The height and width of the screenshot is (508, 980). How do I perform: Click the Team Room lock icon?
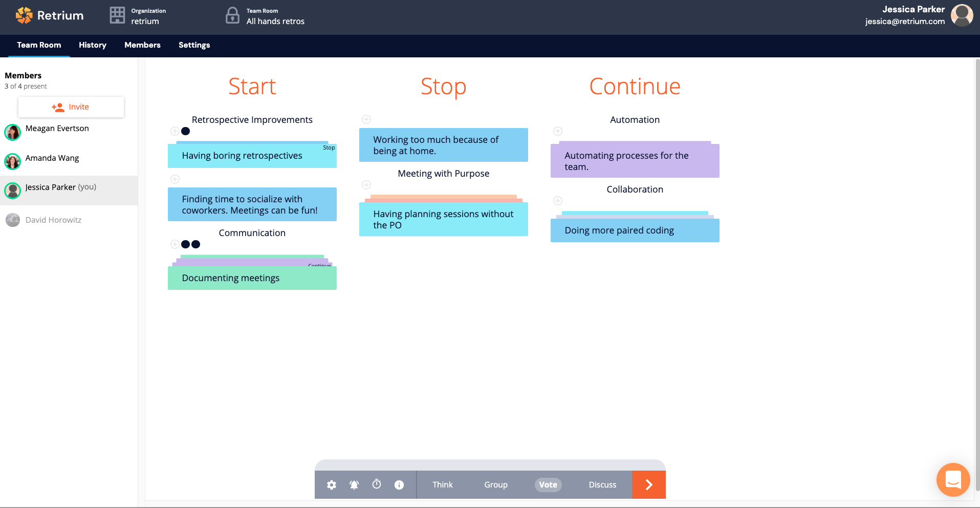coord(232,15)
